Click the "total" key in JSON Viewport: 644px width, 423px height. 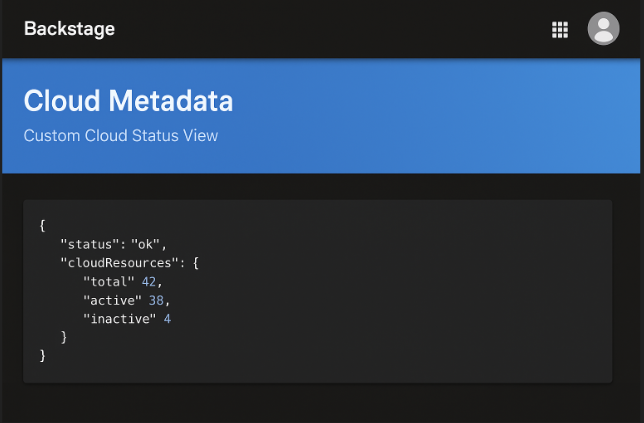[109, 282]
